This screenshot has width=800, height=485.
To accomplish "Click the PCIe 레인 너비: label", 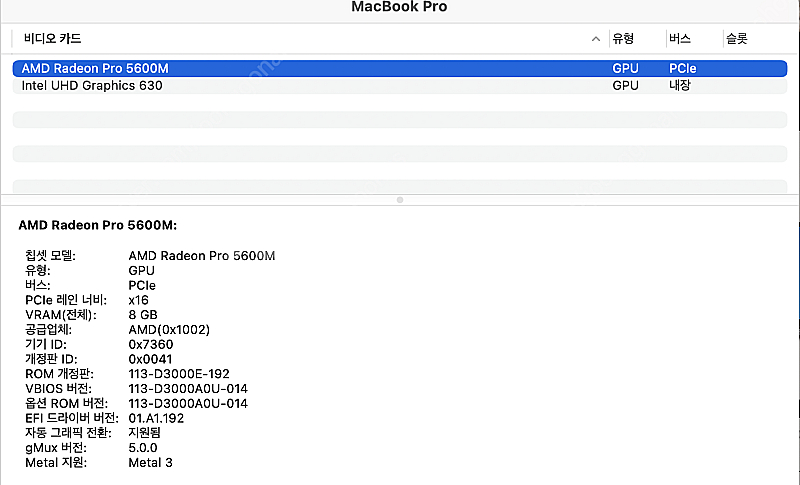I will [66, 300].
